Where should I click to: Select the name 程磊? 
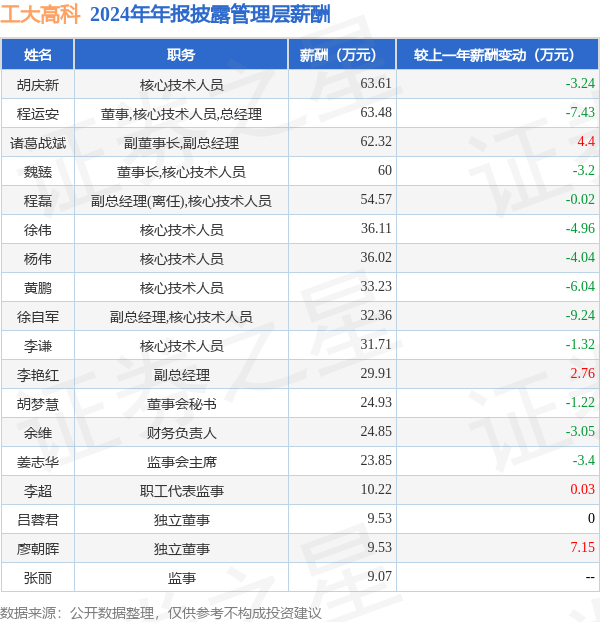click(x=38, y=201)
